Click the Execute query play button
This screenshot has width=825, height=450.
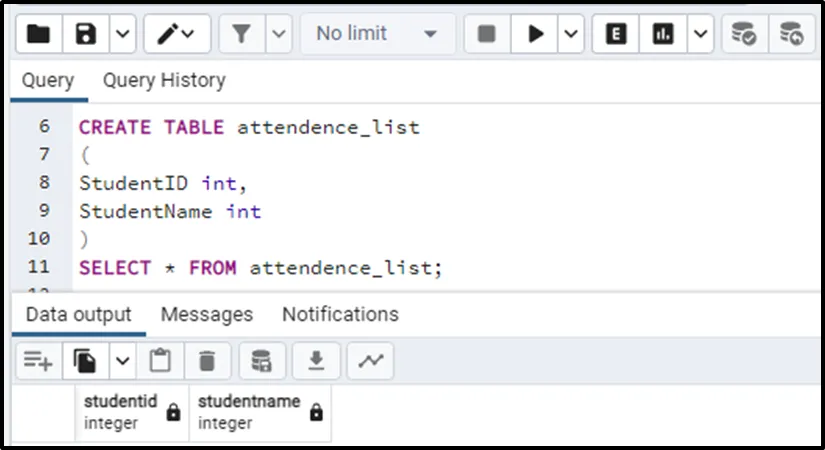(536, 34)
